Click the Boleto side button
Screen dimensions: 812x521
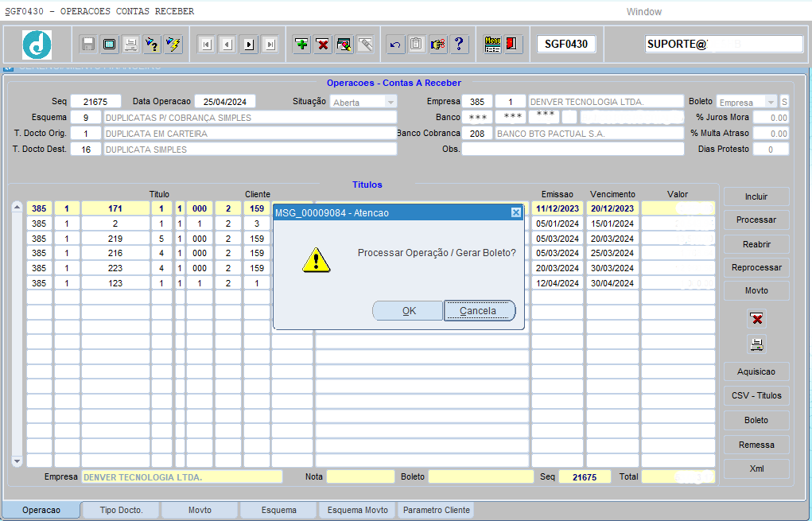point(756,420)
